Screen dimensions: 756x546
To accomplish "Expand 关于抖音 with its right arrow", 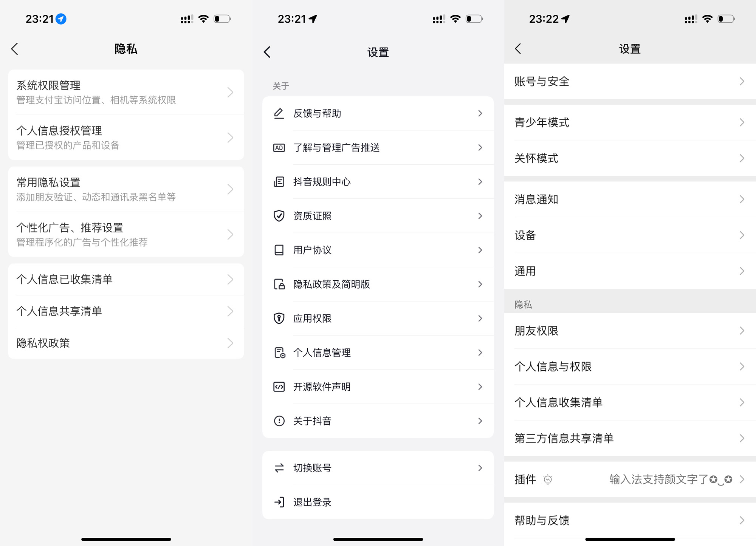I will (x=480, y=421).
